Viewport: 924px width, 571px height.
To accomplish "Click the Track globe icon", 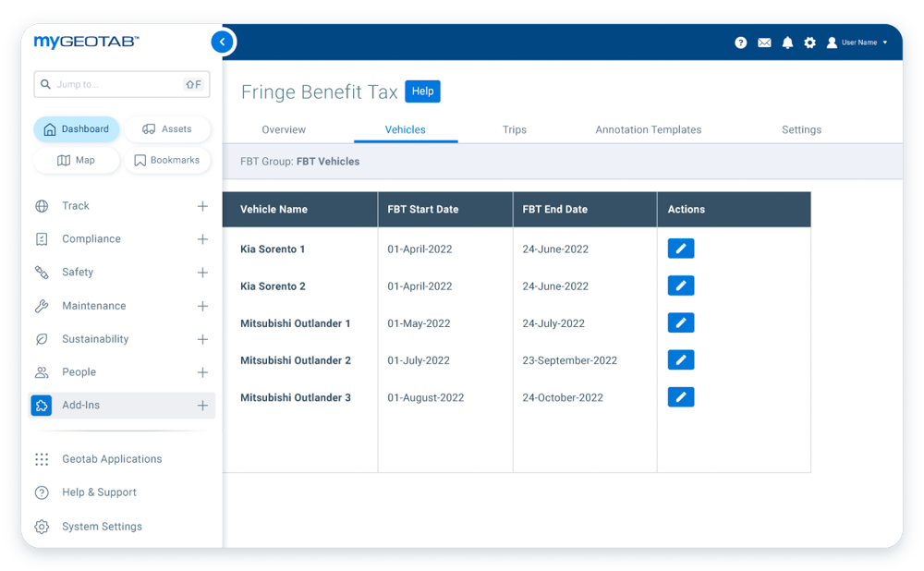I will (x=42, y=206).
